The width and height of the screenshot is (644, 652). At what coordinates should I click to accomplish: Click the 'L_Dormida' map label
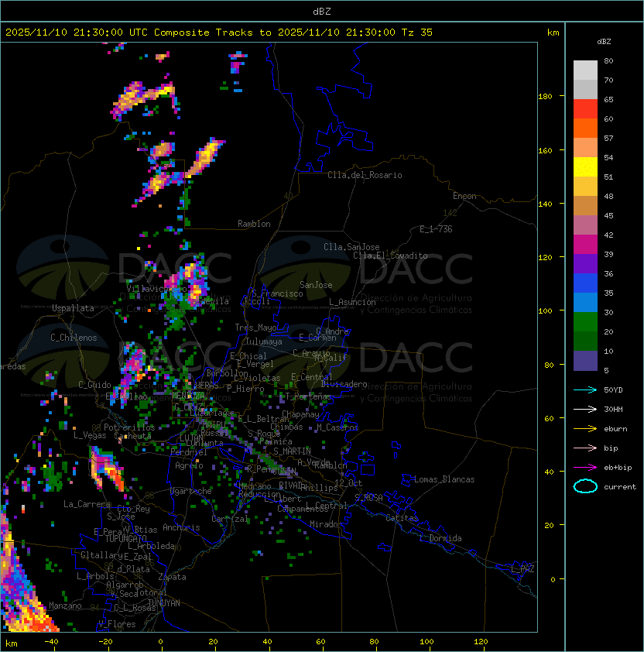click(x=440, y=538)
